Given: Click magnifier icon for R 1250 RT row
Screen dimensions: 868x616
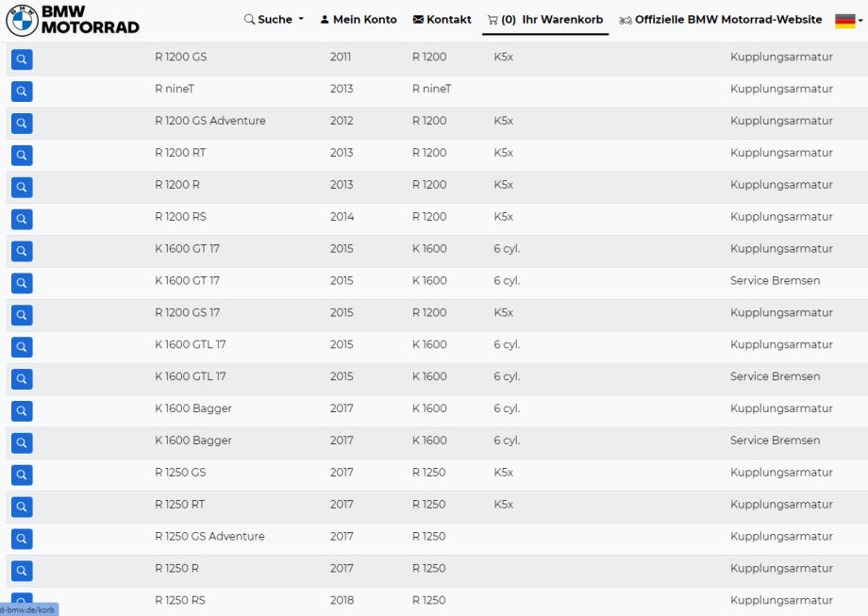Looking at the screenshot, I should point(22,507).
